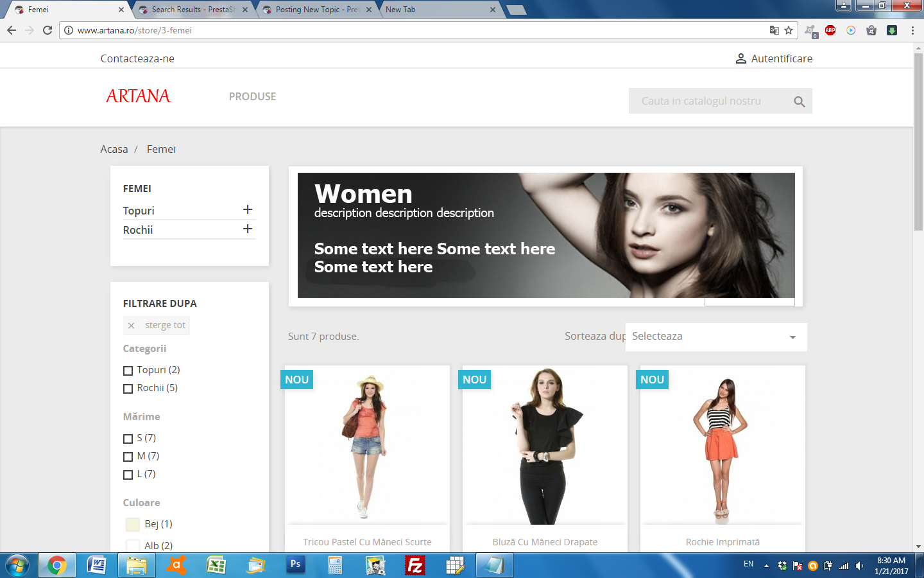
Task: Open FileZilla from the taskbar
Action: [415, 565]
